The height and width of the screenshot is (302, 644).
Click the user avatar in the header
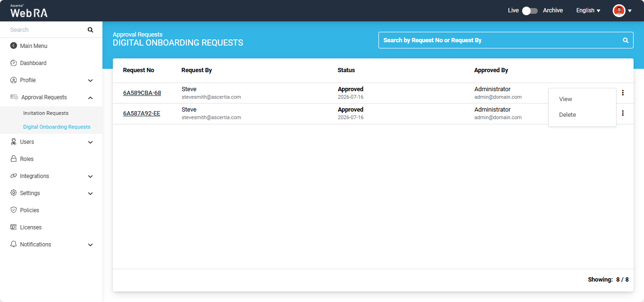(619, 10)
